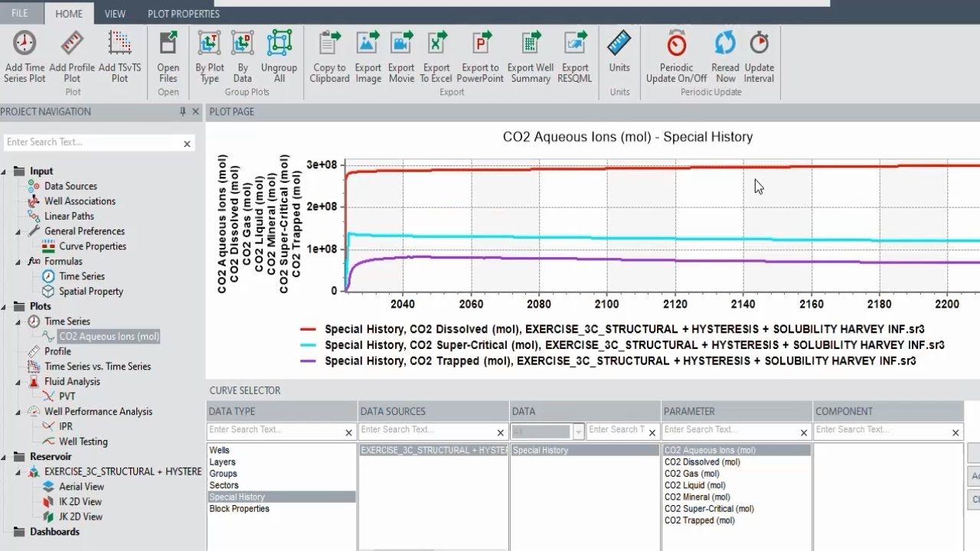The height and width of the screenshot is (551, 980).
Task: Click the Open Files icon
Action: tap(168, 44)
